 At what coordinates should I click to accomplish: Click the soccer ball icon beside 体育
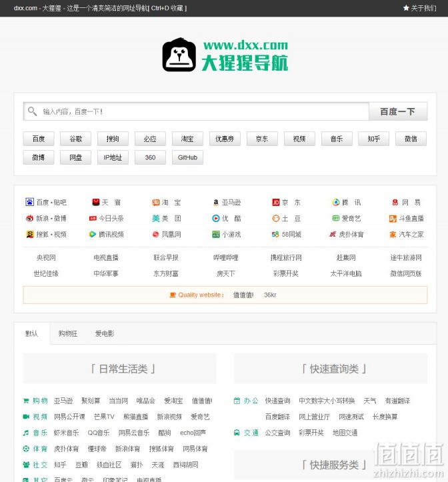click(x=26, y=449)
